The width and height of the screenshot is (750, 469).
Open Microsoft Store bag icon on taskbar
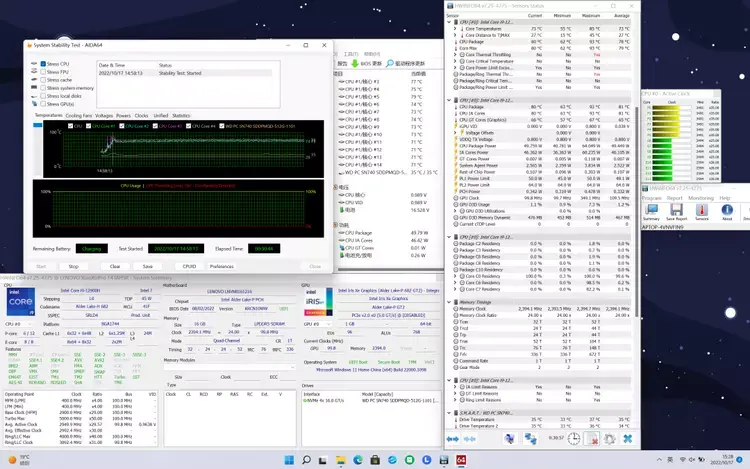pos(375,460)
